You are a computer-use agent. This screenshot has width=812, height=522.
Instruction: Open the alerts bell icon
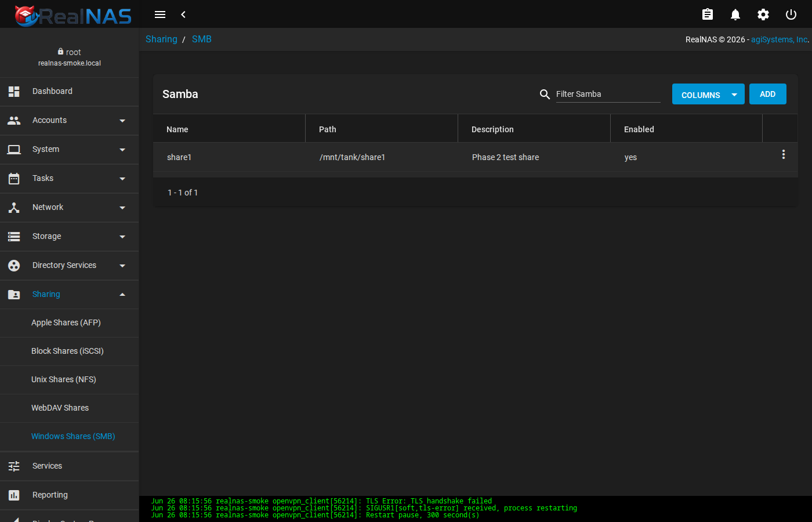click(735, 14)
